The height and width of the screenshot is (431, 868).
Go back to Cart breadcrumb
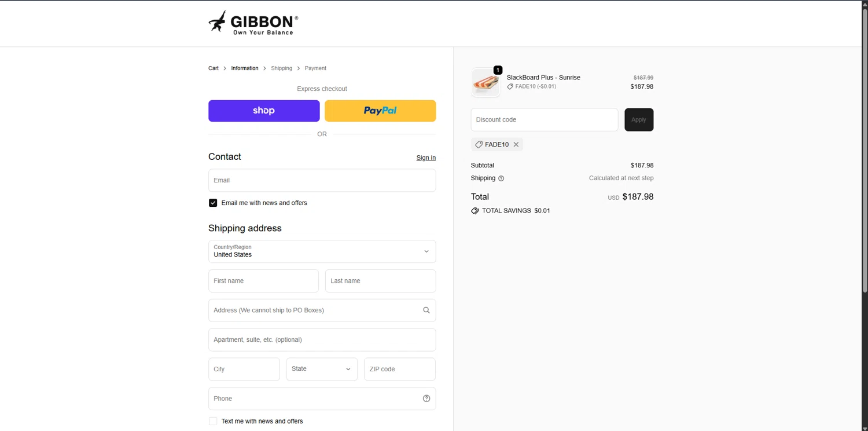tap(214, 68)
